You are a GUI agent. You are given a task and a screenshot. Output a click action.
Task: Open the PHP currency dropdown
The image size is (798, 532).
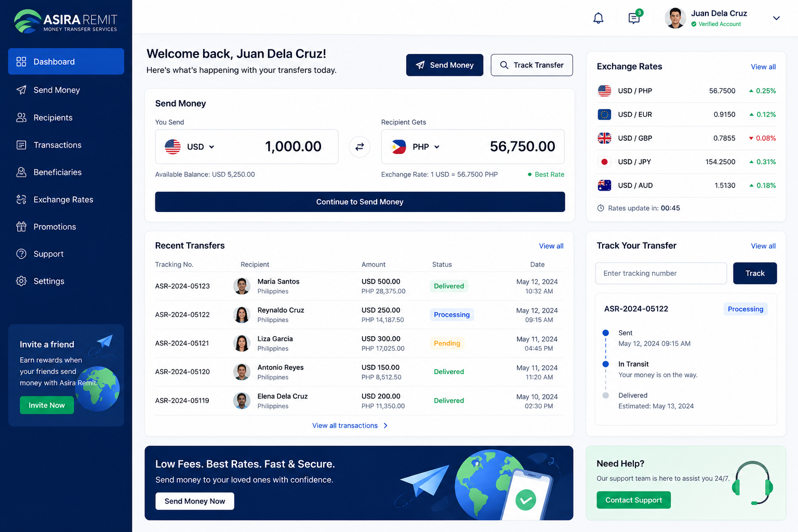(426, 147)
